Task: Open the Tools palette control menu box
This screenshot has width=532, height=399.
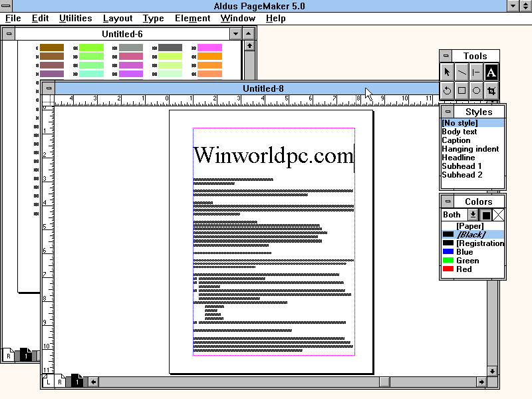Action: [446, 56]
